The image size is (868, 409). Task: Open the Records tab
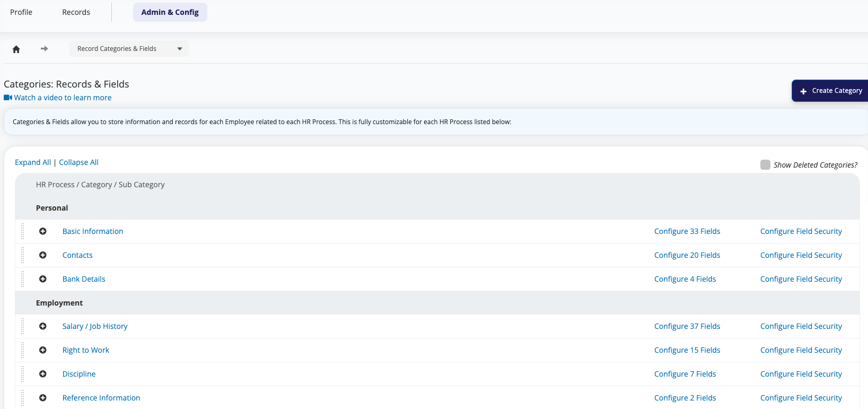click(x=76, y=12)
